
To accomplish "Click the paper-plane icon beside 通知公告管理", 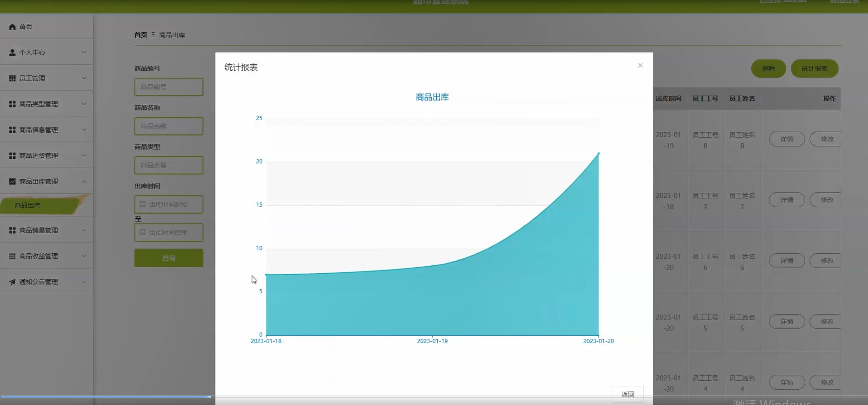I will click(x=13, y=282).
